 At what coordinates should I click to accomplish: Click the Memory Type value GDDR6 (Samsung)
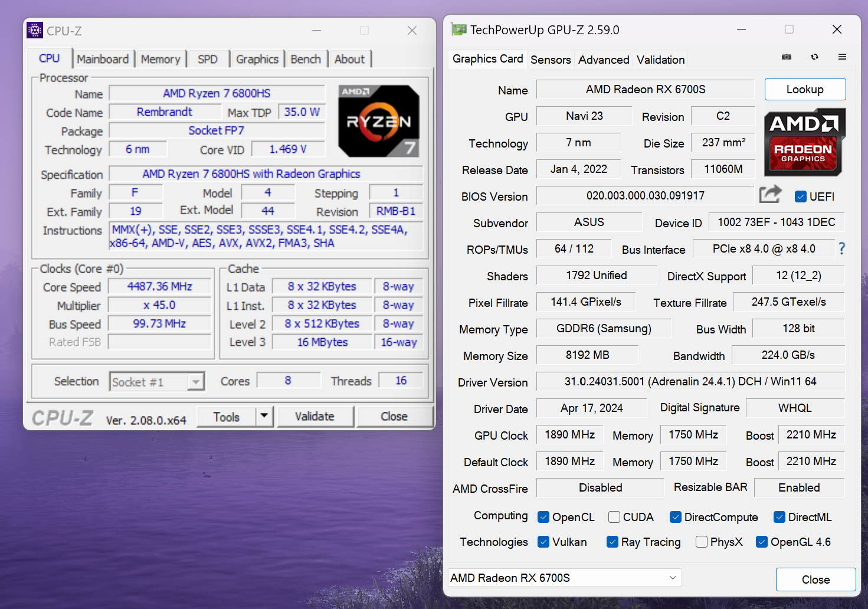point(604,328)
